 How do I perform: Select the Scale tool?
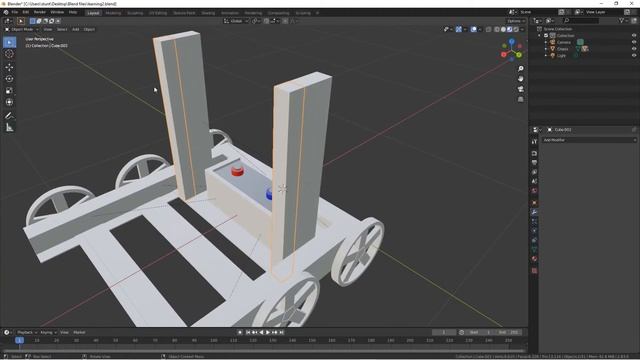pyautogui.click(x=9, y=91)
